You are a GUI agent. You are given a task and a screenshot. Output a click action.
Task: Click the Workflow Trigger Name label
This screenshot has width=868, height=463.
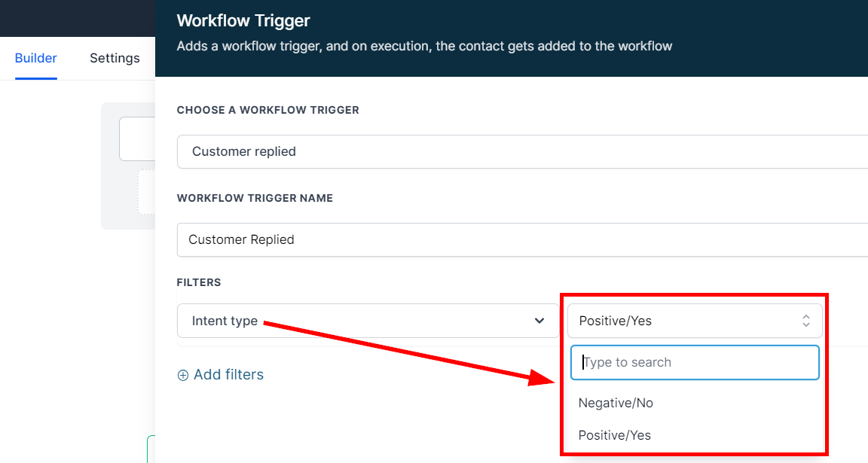click(x=255, y=198)
